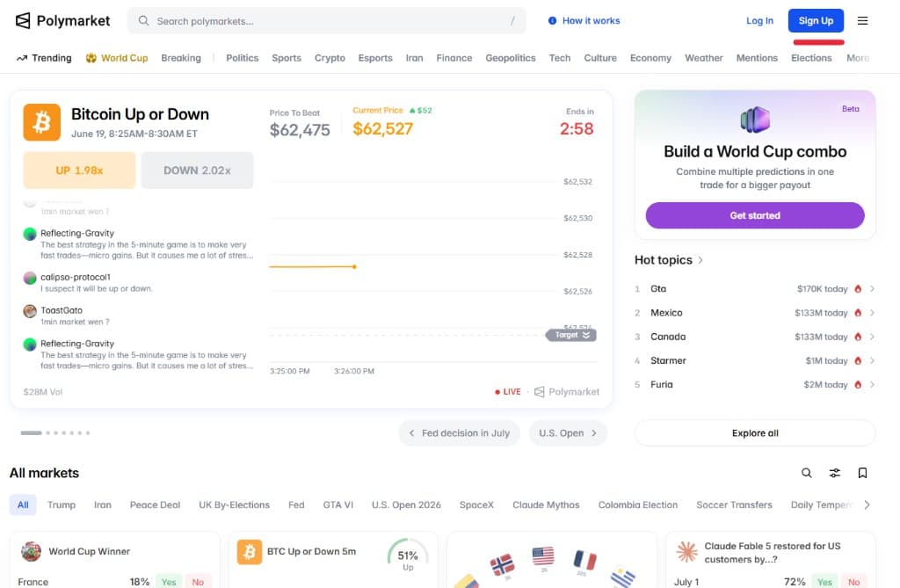The width and height of the screenshot is (900, 588).
Task: Click the World Cup trophy icon
Action: 91,58
